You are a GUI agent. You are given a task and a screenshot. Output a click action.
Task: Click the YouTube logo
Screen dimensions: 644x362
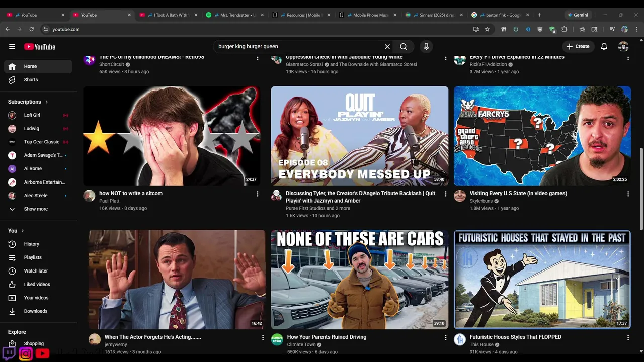(x=40, y=47)
